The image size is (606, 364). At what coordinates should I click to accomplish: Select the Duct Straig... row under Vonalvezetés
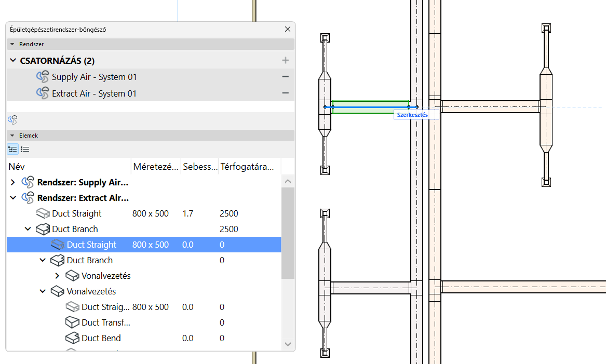[144, 307]
